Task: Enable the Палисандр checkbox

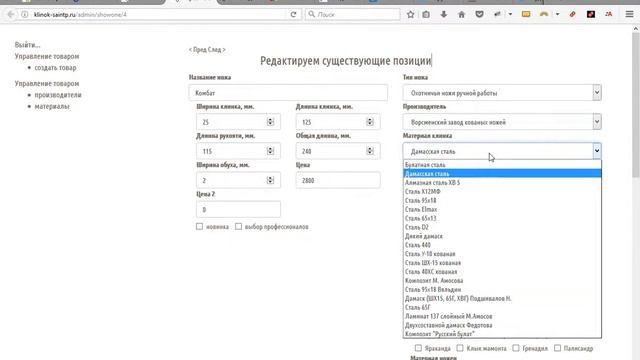Action: pyautogui.click(x=558, y=348)
